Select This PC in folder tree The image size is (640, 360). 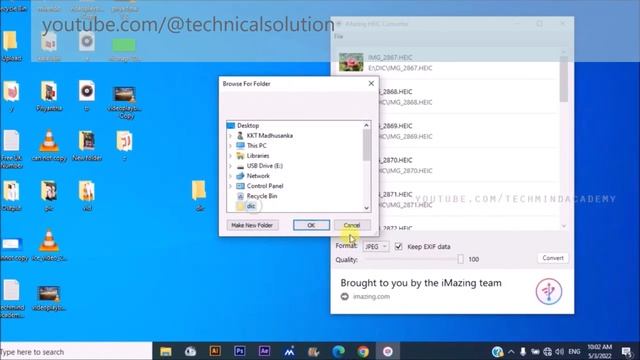click(256, 146)
